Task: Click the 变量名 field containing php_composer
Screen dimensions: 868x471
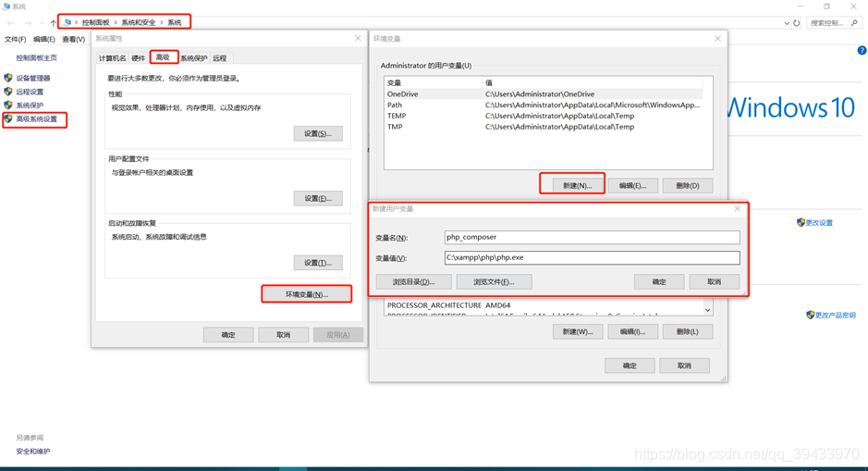Action: (592, 237)
